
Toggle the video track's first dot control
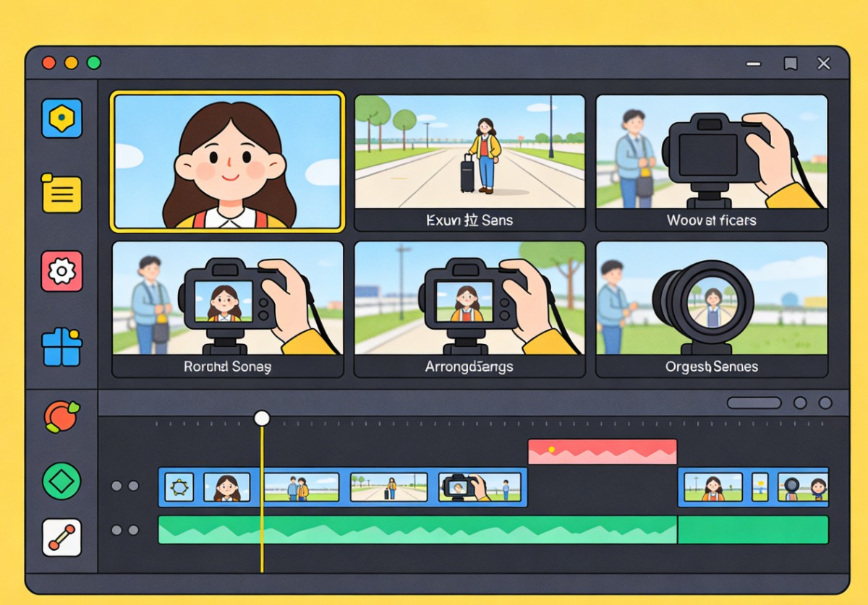(116, 486)
